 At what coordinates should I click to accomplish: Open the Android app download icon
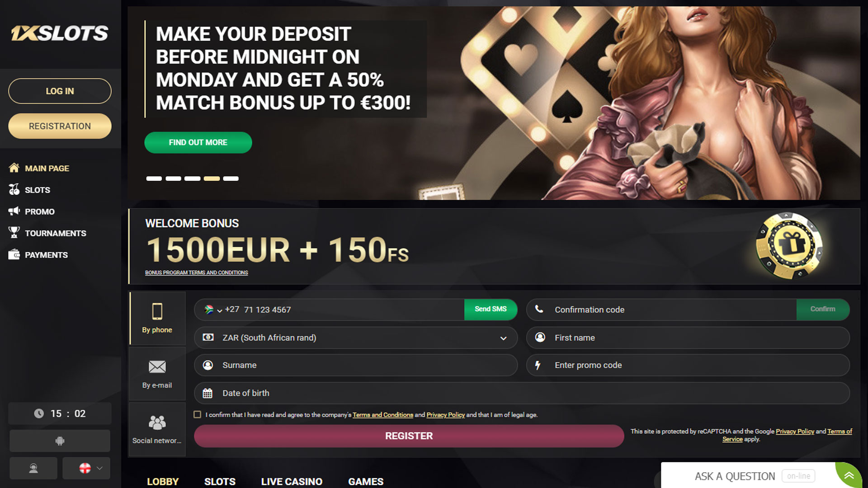(60, 441)
